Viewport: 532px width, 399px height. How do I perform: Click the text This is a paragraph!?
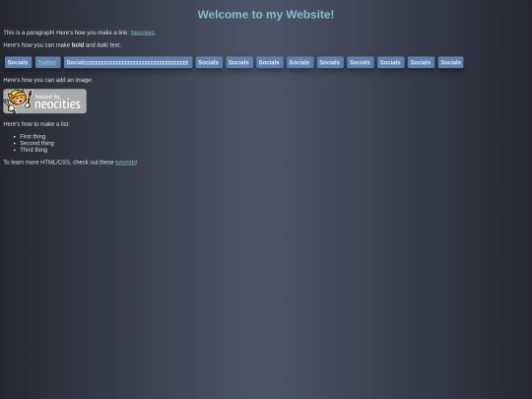pyautogui.click(x=29, y=33)
